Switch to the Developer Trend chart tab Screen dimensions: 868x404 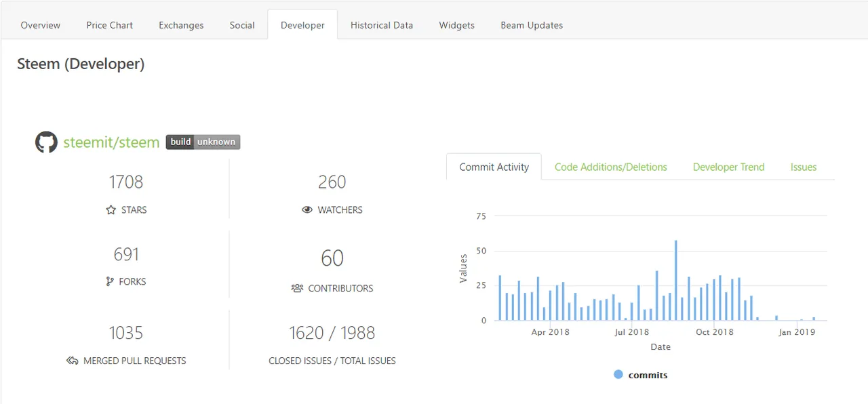[729, 167]
